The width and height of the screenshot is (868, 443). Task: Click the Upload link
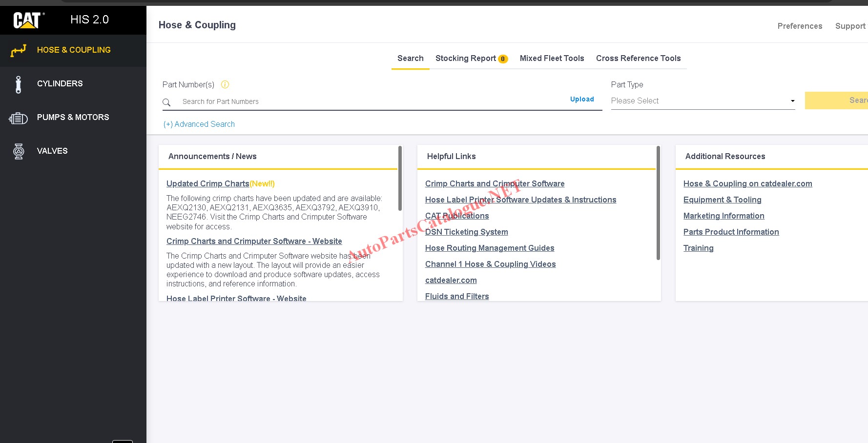click(582, 99)
